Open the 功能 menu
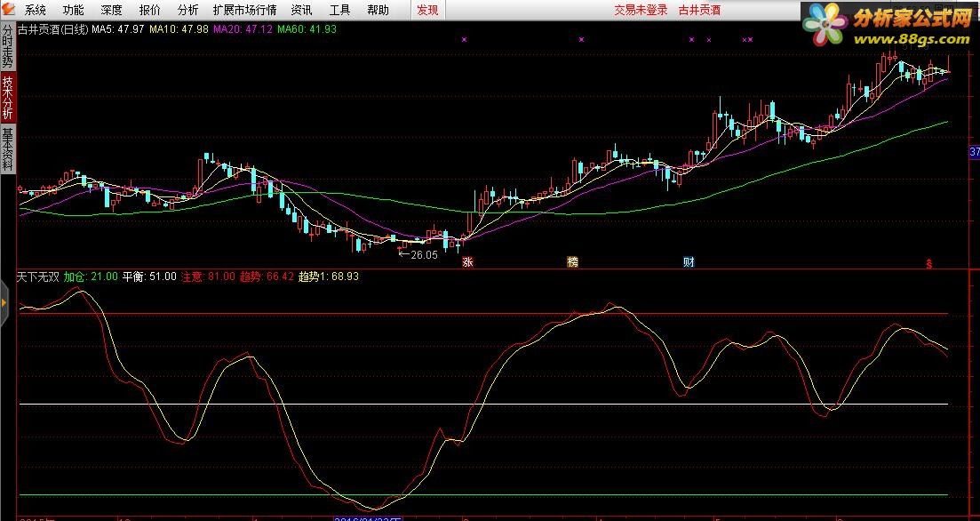 coord(73,10)
